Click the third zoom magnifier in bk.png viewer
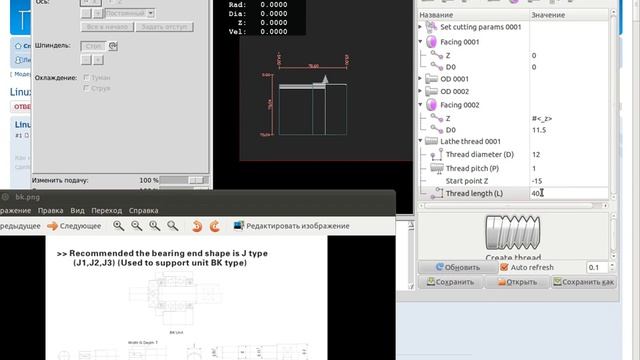 pyautogui.click(x=154, y=226)
